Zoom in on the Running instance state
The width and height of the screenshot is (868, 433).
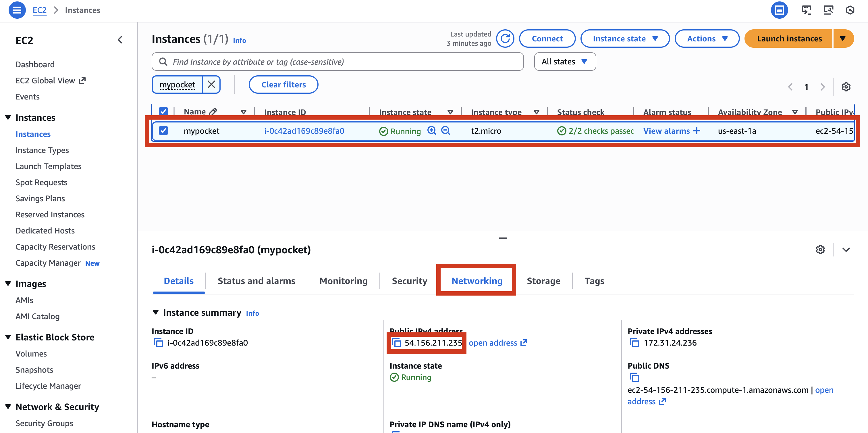pyautogui.click(x=432, y=131)
